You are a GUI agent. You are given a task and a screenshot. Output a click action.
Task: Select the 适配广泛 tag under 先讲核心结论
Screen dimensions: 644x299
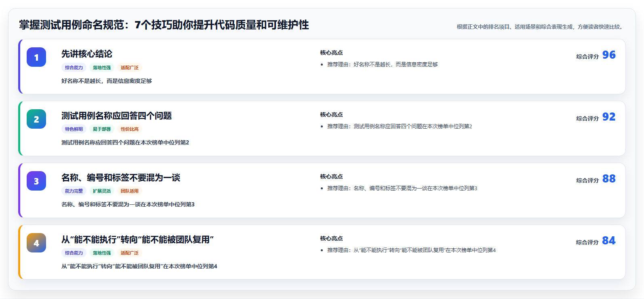[130, 68]
